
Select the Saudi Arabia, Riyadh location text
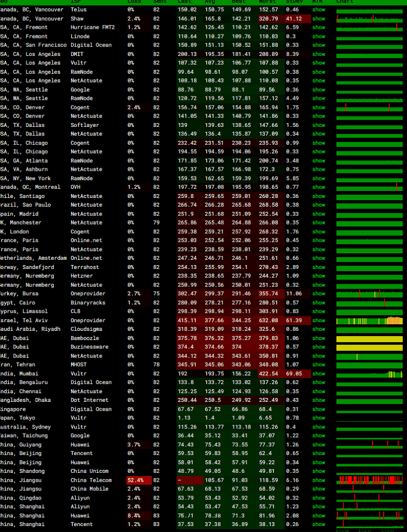coord(30,329)
